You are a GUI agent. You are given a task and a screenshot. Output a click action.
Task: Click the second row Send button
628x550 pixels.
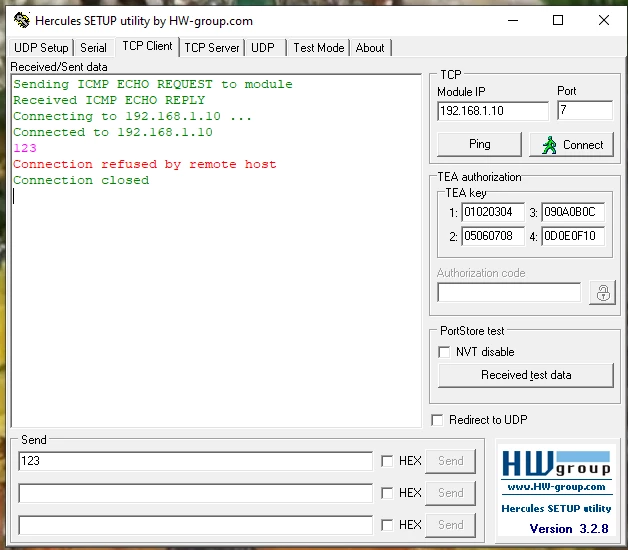tap(451, 493)
